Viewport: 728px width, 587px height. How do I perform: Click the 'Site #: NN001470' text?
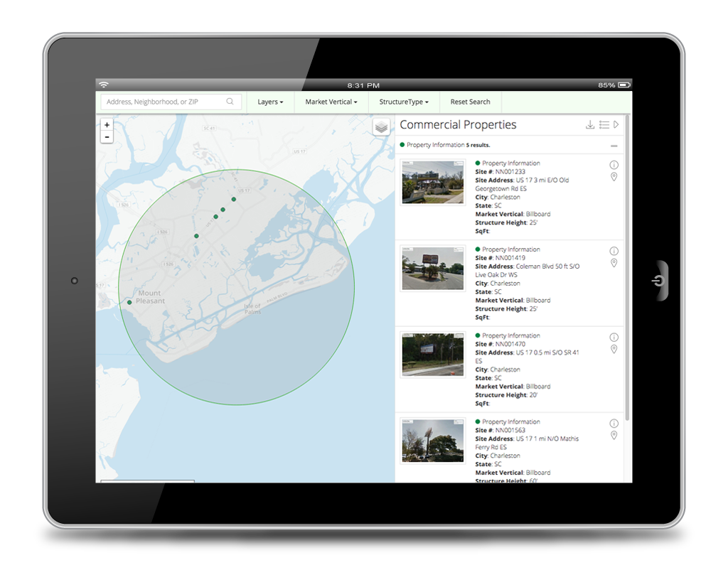(x=500, y=344)
